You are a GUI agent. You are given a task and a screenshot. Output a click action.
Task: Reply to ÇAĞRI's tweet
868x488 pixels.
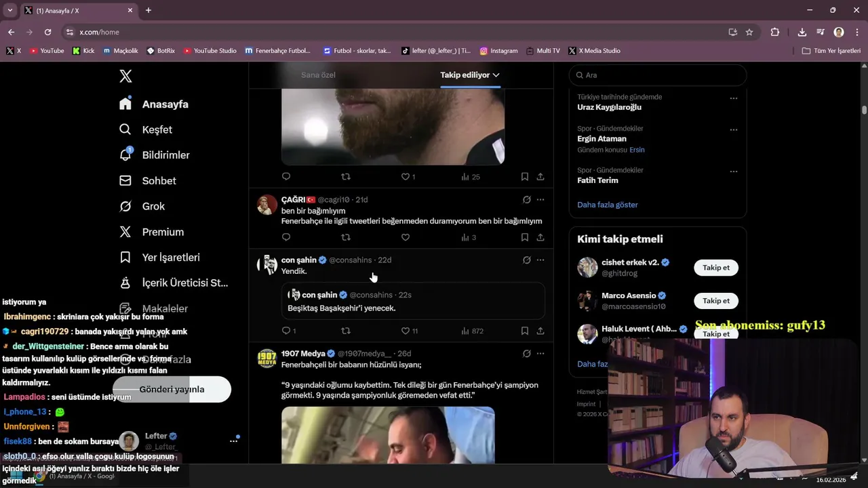(286, 237)
